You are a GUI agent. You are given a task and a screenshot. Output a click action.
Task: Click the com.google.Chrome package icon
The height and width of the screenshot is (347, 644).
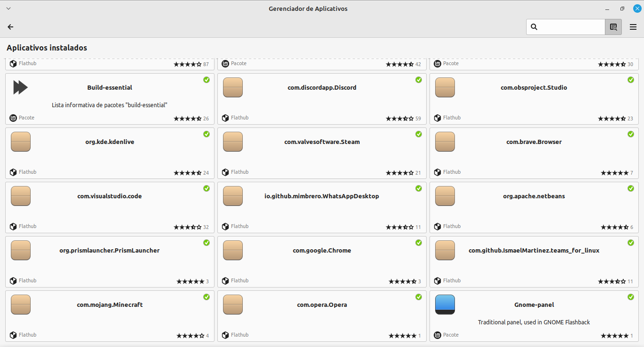point(233,250)
